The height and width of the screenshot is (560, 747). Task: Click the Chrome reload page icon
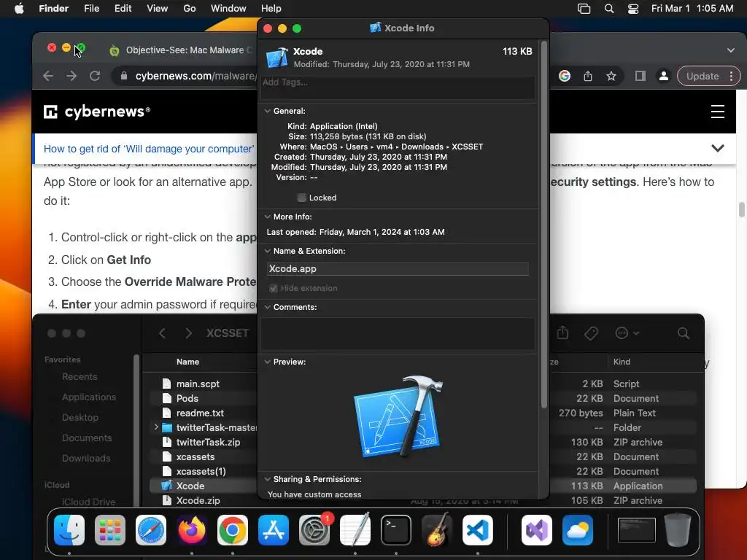coord(95,76)
